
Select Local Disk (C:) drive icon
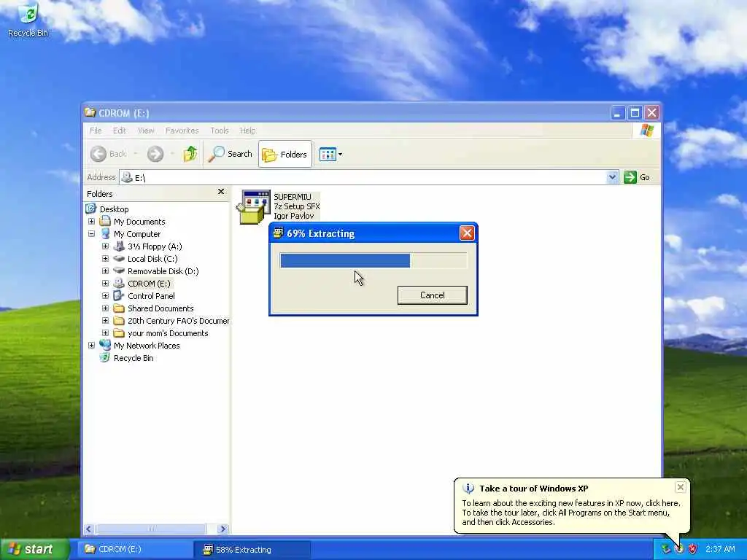click(119, 259)
